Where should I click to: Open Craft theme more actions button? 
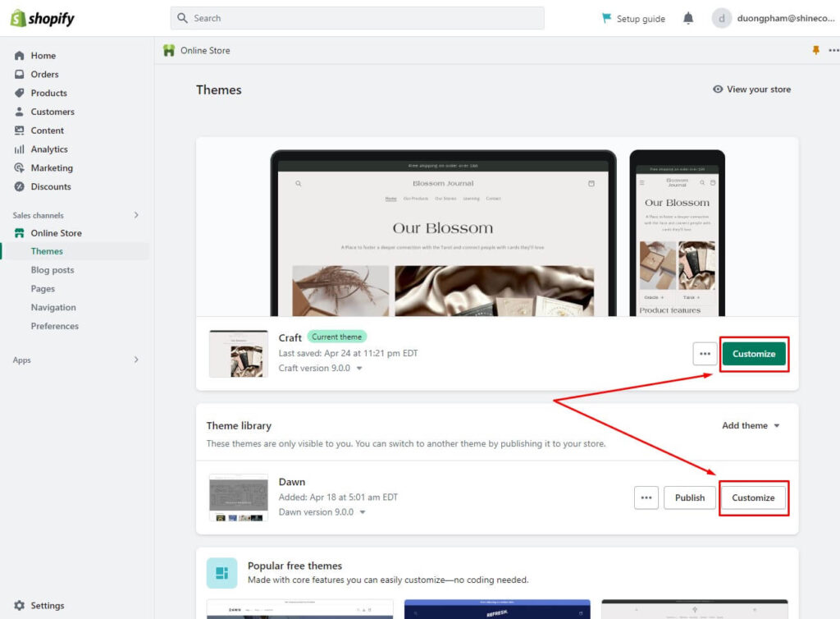tap(705, 355)
